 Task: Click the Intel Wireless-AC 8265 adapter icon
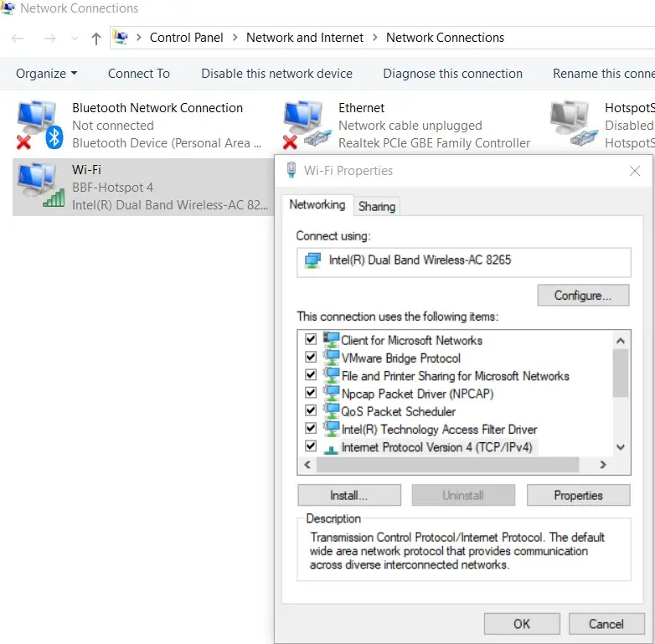point(312,260)
